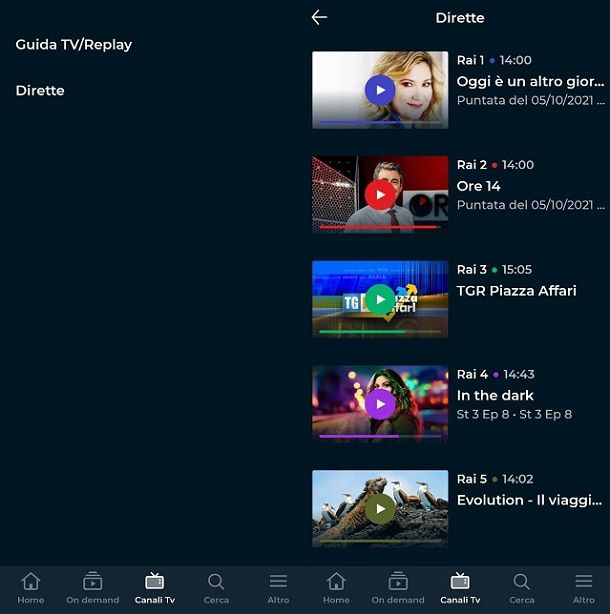Image resolution: width=610 pixels, height=614 pixels.
Task: Click Rai 2 red progress bar on thumbnail
Action: click(380, 227)
